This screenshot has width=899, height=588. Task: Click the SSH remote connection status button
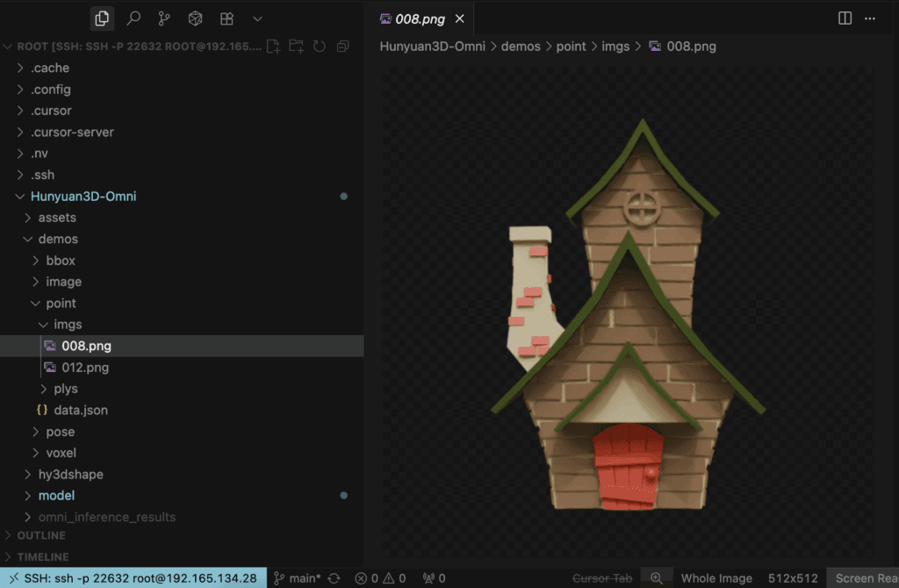132,578
